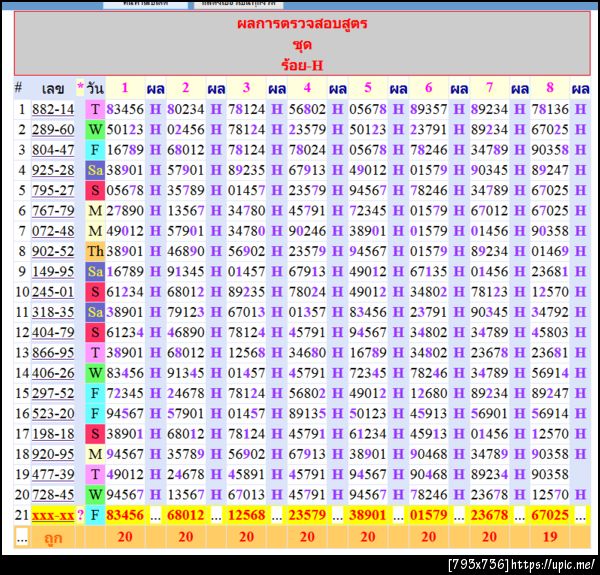This screenshot has width=600, height=575.
Task: Click the pink question mark in row 21
Action: 80,515
